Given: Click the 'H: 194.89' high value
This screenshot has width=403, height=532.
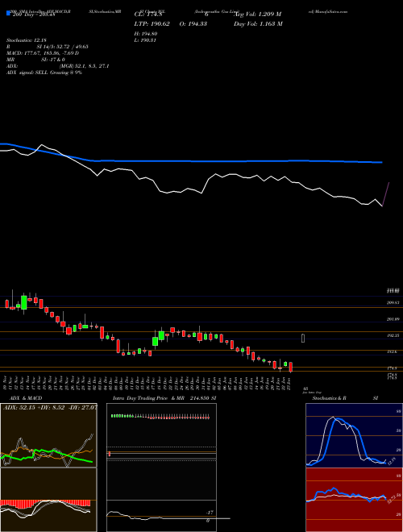Looking at the screenshot, I should [x=146, y=34].
